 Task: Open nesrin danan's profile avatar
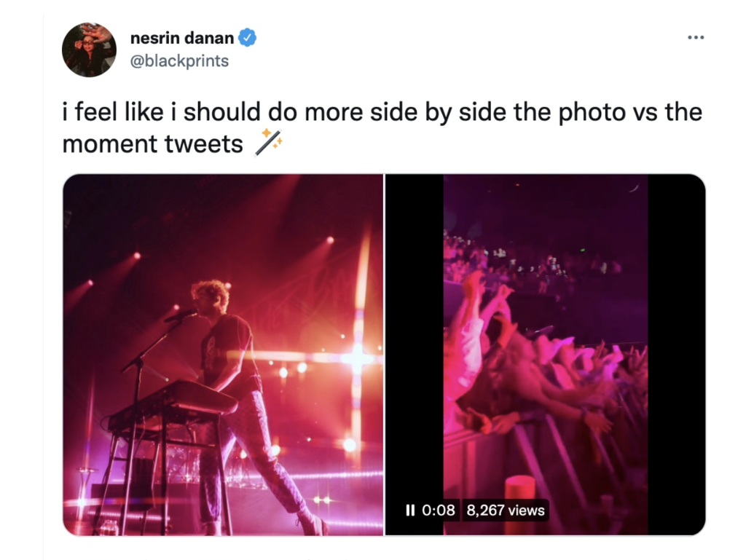(x=89, y=50)
